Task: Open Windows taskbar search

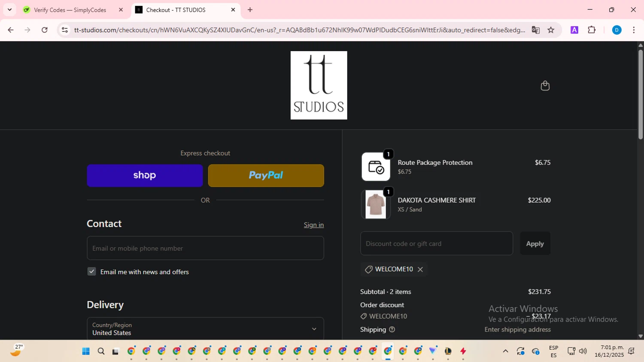Action: (101, 351)
